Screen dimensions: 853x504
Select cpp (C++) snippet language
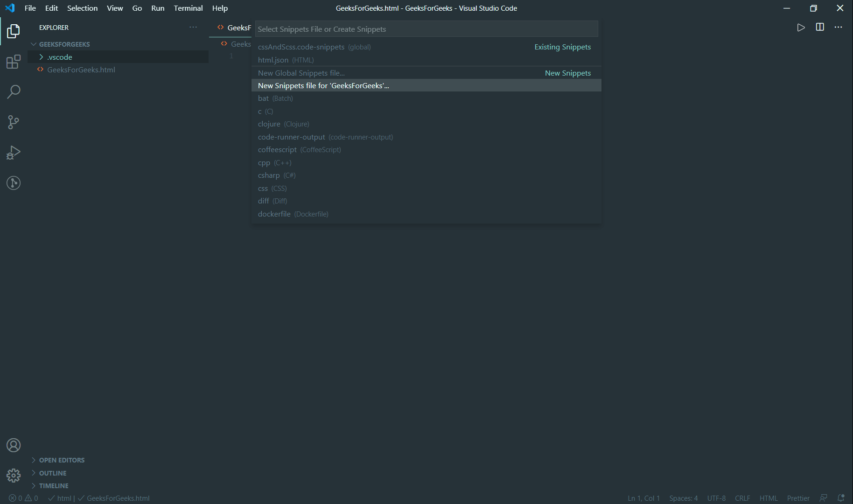point(426,162)
